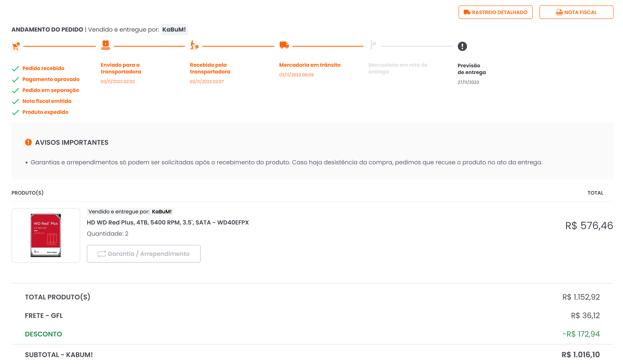
Task: Click the 'Total Produto(s)' row label
Action: (58, 297)
